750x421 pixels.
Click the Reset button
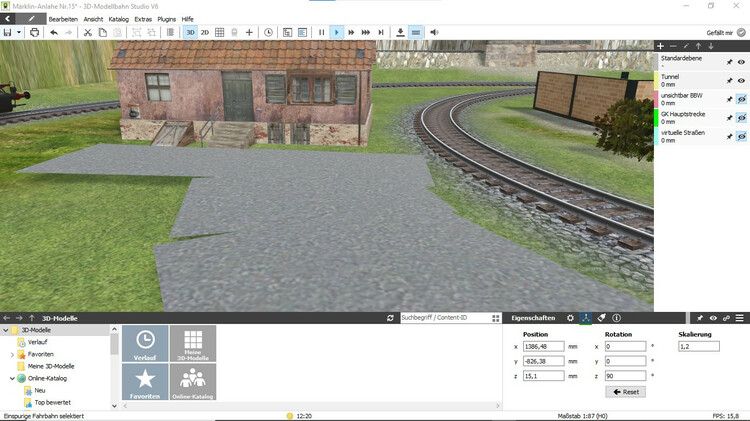coord(625,392)
